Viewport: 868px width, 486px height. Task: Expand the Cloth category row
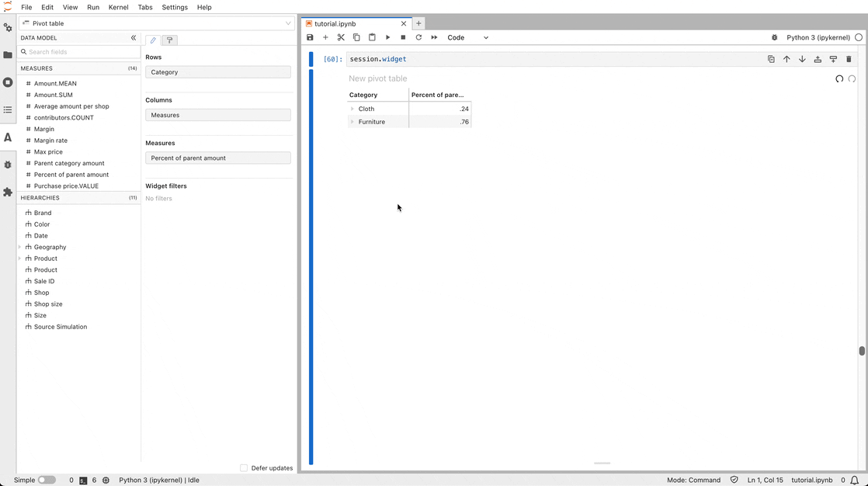[x=352, y=109]
